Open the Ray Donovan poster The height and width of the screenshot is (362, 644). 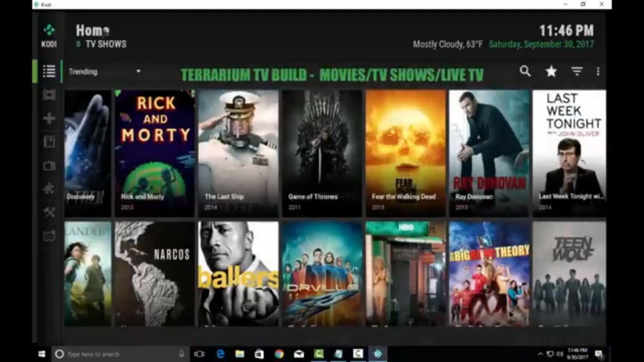(489, 153)
